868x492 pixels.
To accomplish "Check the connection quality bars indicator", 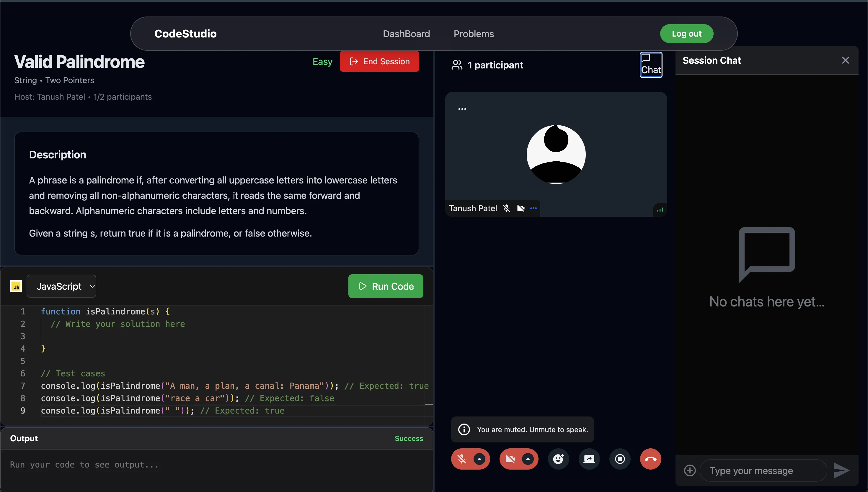I will (660, 210).
